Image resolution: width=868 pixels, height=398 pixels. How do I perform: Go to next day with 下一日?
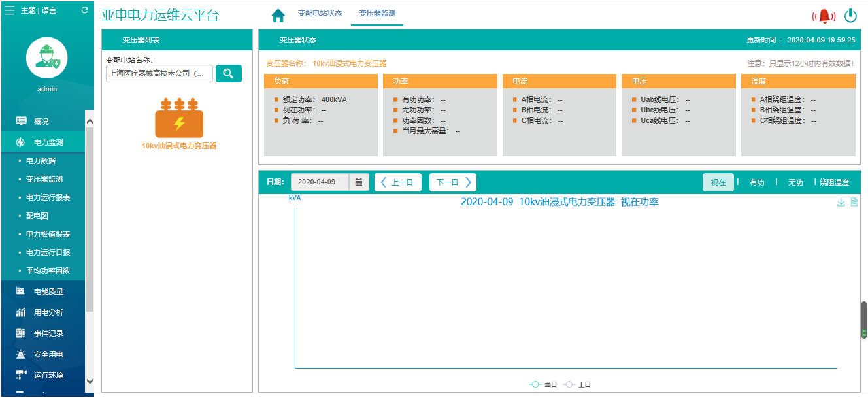tap(452, 182)
